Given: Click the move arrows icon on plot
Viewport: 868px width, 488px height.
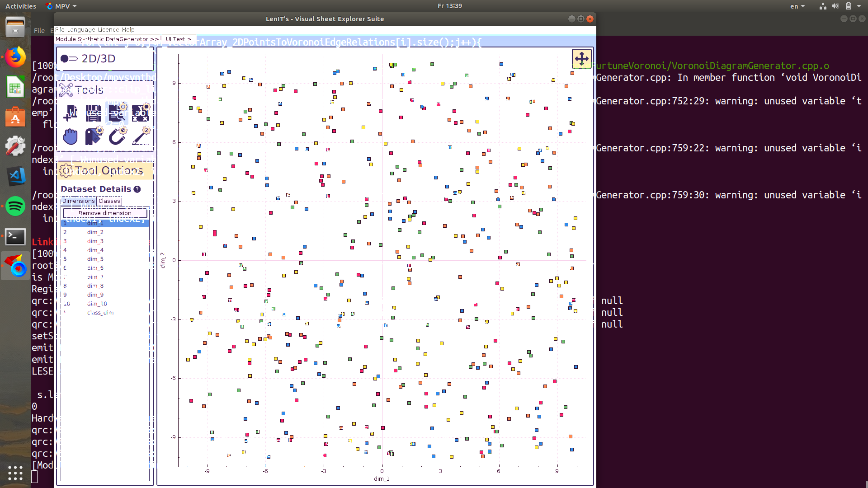Looking at the screenshot, I should pyautogui.click(x=581, y=59).
